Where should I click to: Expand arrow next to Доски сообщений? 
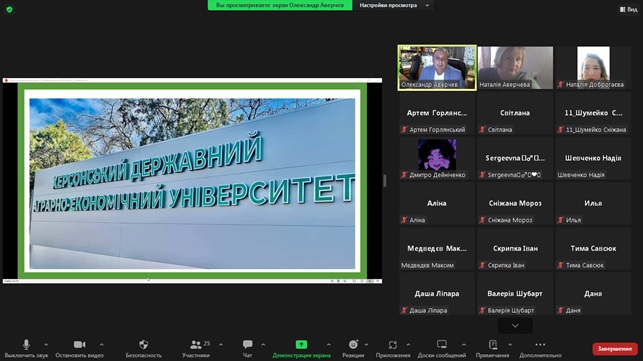(x=464, y=345)
